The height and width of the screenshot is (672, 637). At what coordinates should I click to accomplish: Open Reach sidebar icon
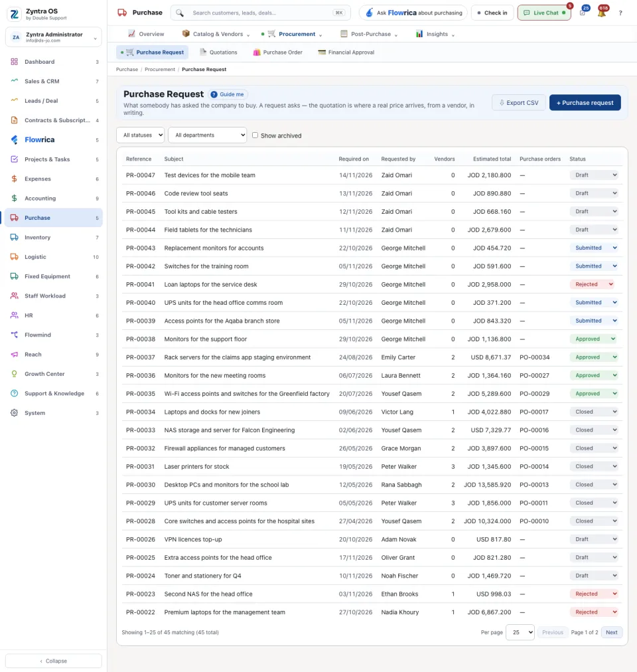click(x=14, y=355)
